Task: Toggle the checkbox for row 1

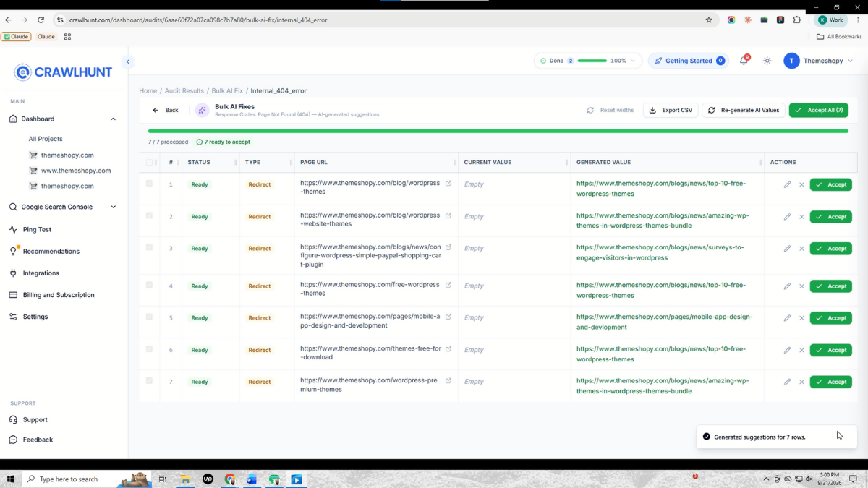Action: pyautogui.click(x=150, y=184)
